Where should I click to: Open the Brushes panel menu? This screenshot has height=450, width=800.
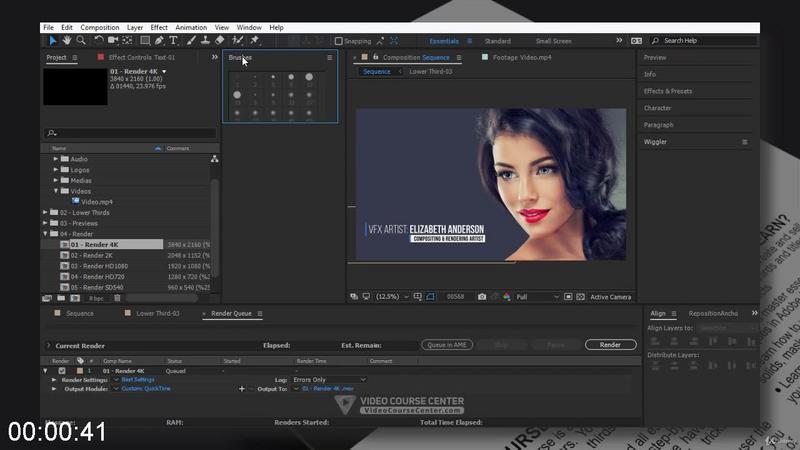pyautogui.click(x=330, y=58)
